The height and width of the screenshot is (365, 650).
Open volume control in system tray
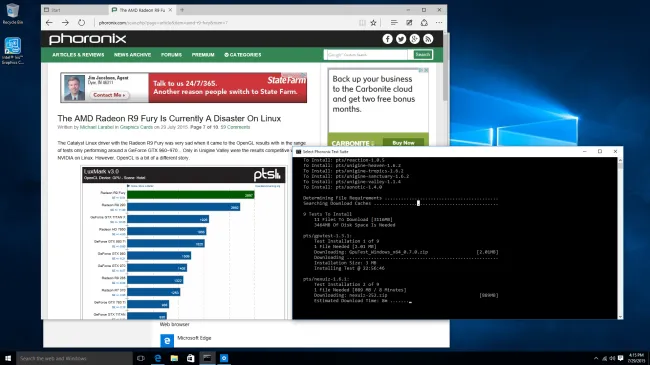pyautogui.click(x=612, y=358)
